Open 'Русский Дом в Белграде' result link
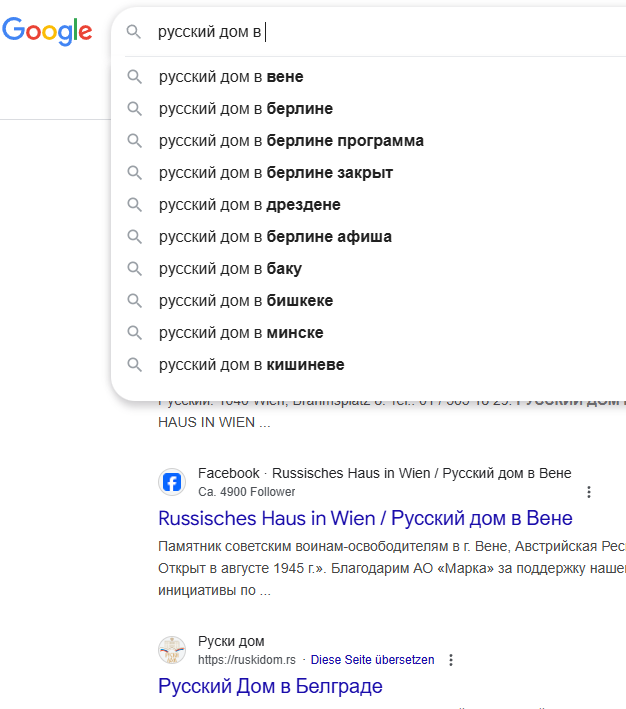 coord(270,686)
